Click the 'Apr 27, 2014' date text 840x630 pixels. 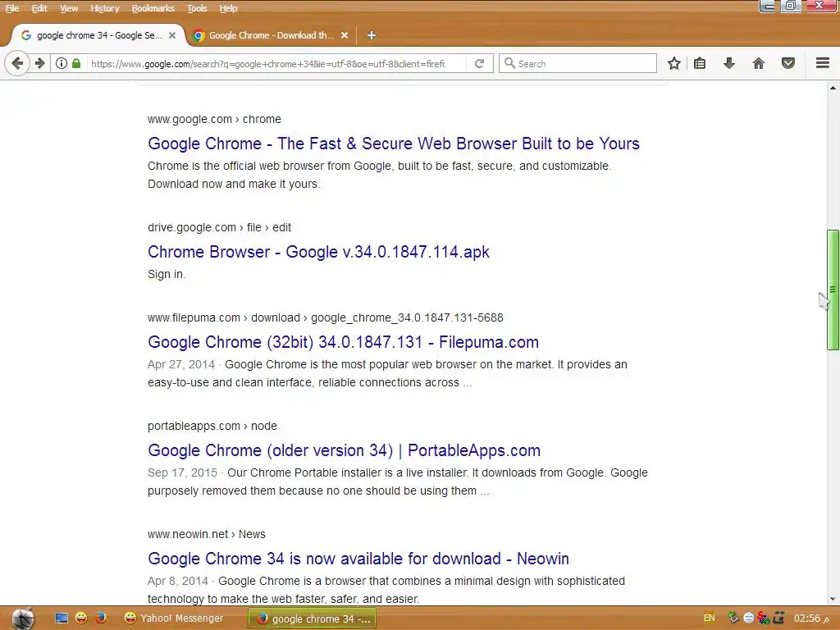(181, 364)
